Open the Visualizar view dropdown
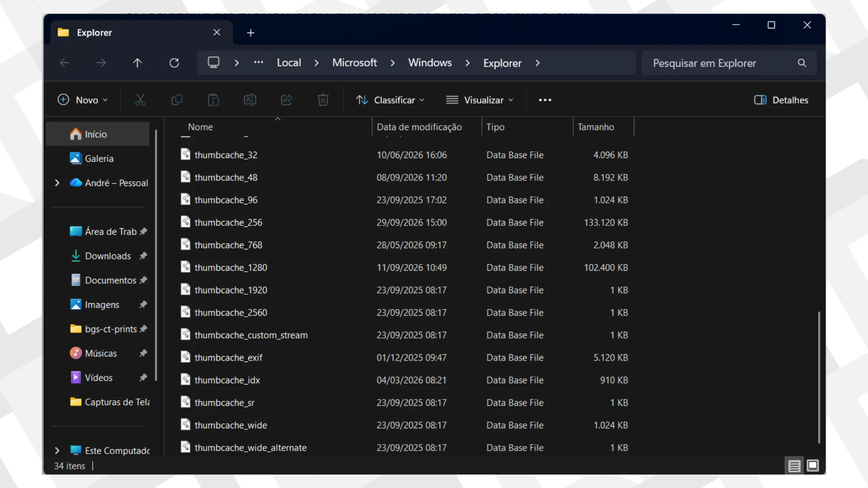The width and height of the screenshot is (868, 488). [480, 100]
